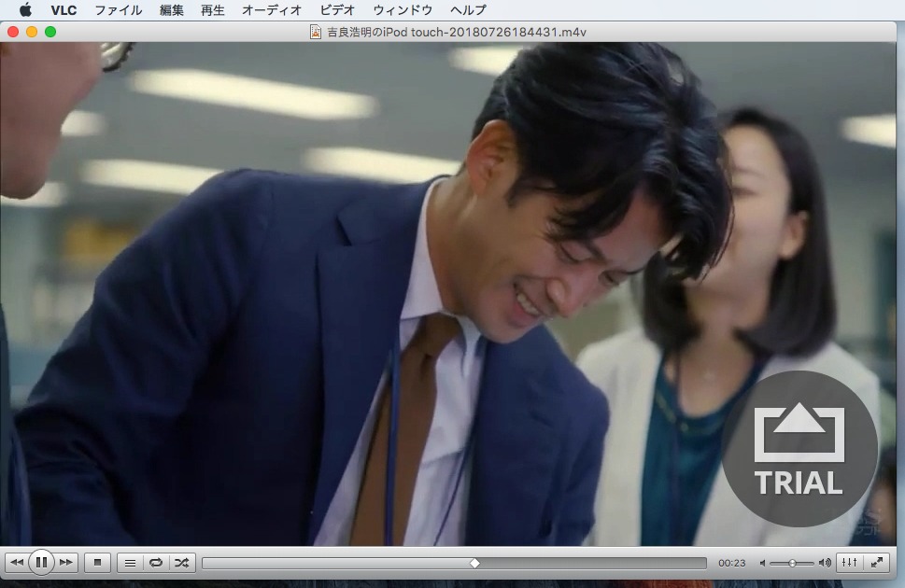Zoom the VLC window with green button
This screenshot has width=905, height=588.
click(x=50, y=32)
